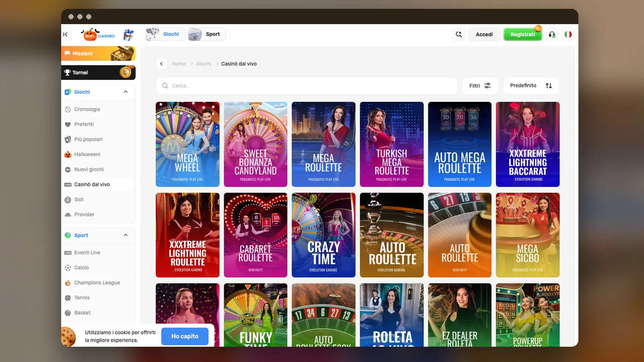The image size is (644, 362).
Task: Click the Accedi login button
Action: click(x=484, y=35)
